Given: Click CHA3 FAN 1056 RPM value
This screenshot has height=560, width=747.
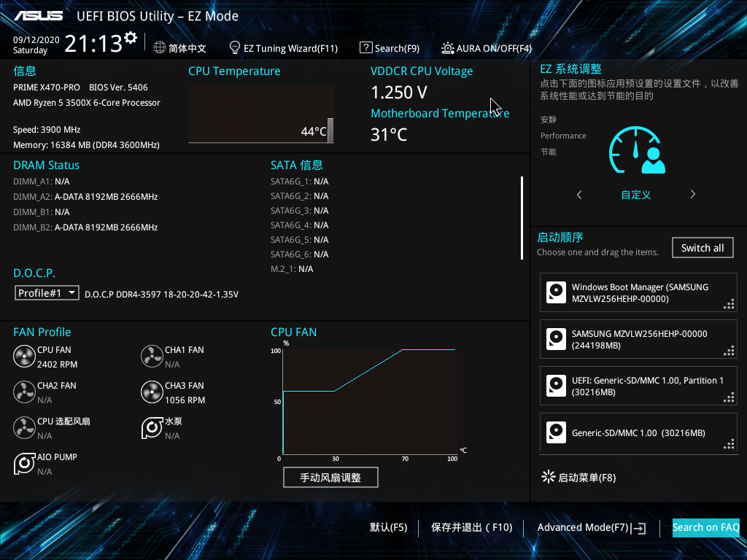Looking at the screenshot, I should 185,400.
